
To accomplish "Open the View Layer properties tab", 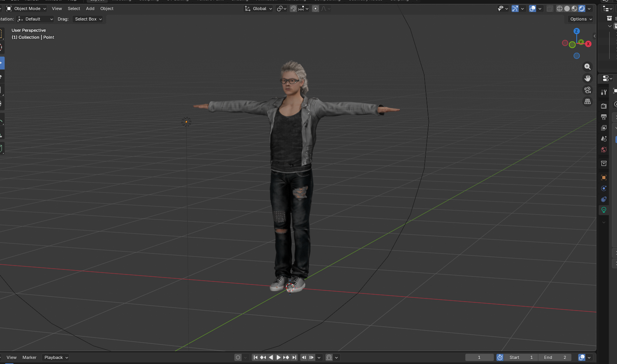I will click(x=604, y=128).
